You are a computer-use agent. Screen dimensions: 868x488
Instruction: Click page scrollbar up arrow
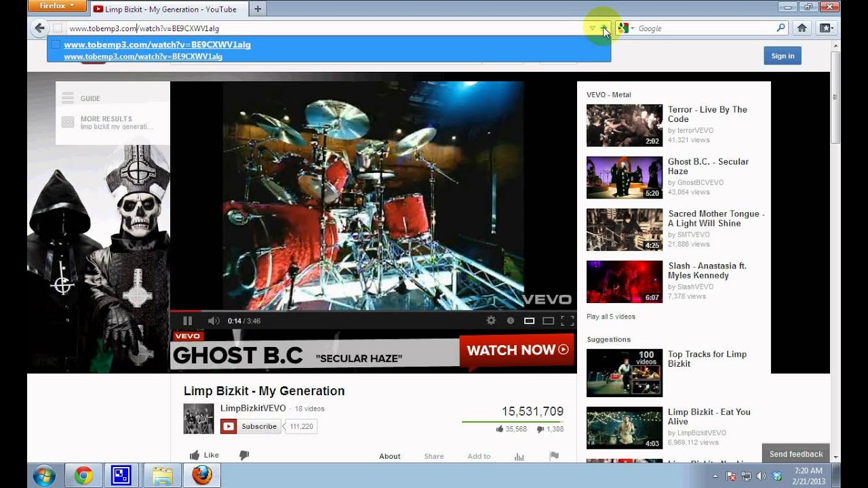point(835,45)
